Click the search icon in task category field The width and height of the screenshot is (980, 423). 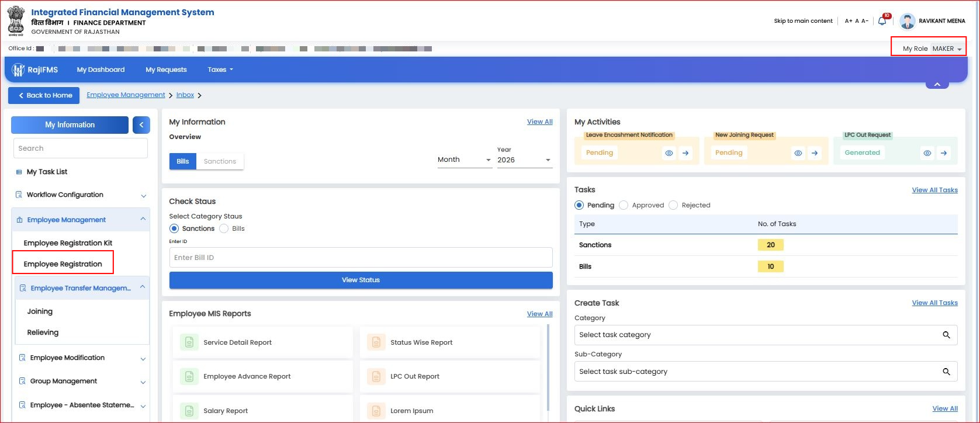(x=946, y=335)
